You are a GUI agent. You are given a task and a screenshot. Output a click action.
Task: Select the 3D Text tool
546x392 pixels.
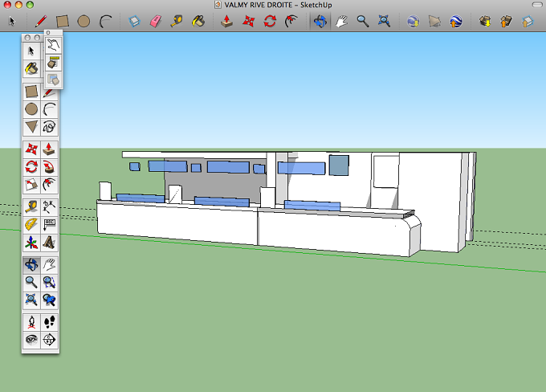[49, 242]
